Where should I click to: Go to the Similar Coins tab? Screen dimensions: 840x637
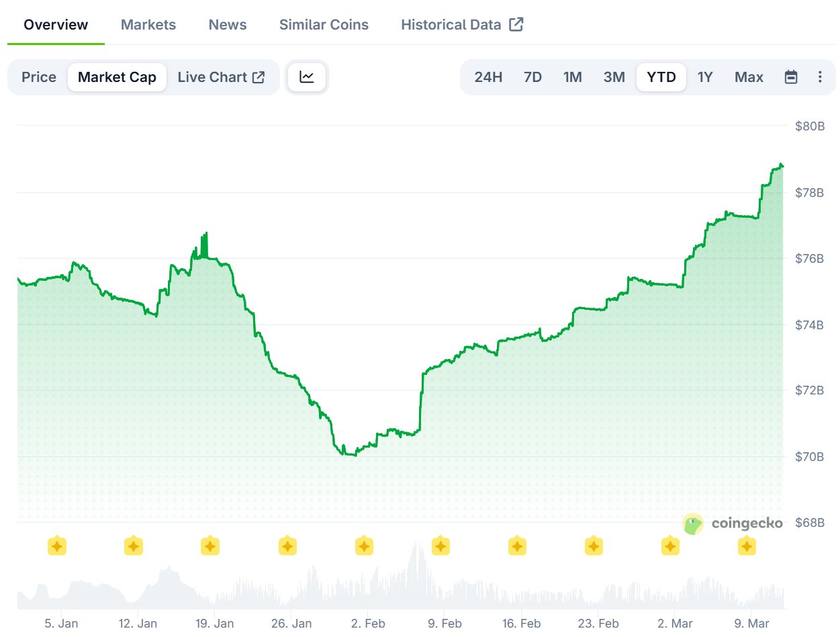click(x=324, y=25)
